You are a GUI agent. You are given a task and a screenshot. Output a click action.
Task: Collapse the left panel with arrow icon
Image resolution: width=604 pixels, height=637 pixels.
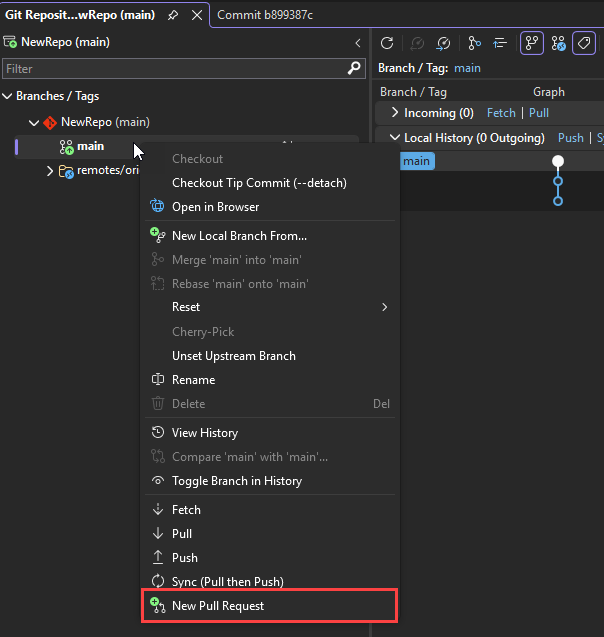[x=358, y=43]
